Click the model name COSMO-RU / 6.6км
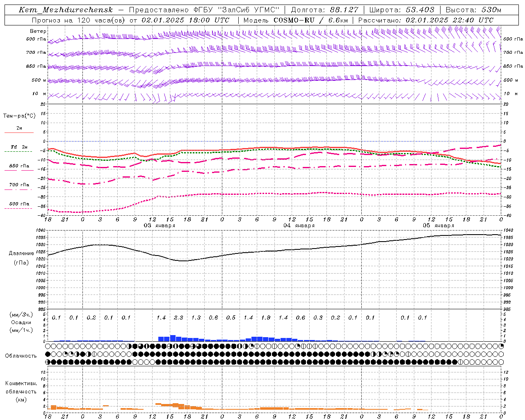 (311, 20)
